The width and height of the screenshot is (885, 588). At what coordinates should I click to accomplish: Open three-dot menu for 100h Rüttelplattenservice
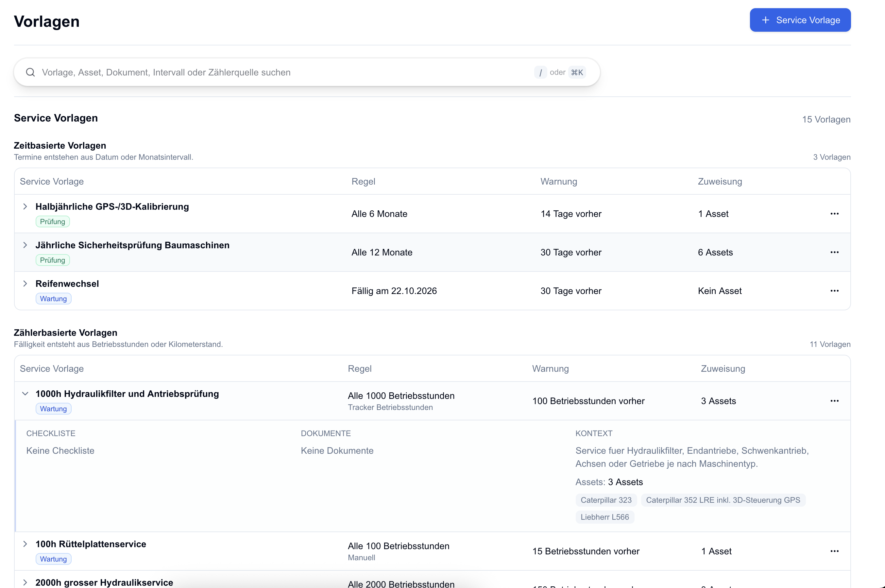pyautogui.click(x=834, y=551)
